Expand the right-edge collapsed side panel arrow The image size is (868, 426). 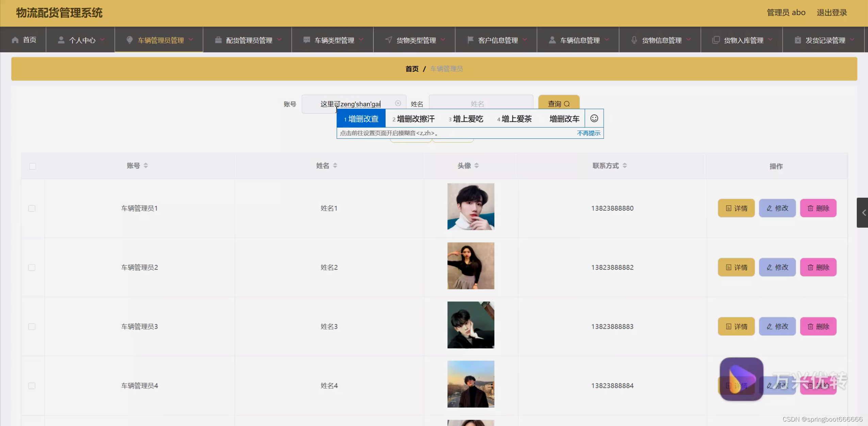click(863, 213)
